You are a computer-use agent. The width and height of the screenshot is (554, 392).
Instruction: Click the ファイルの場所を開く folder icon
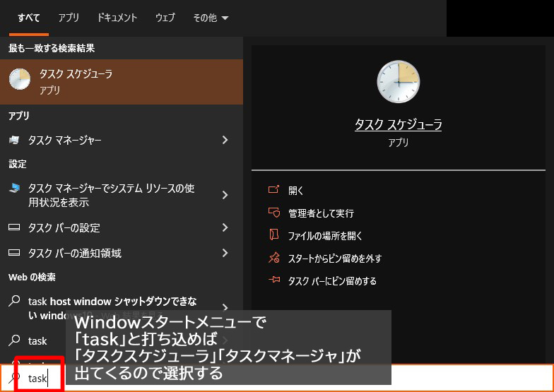(x=274, y=234)
